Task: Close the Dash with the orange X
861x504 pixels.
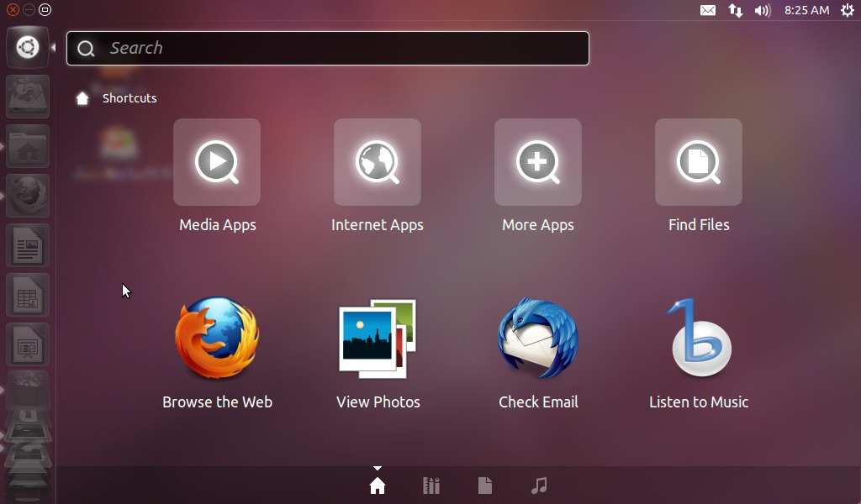Action: point(13,9)
